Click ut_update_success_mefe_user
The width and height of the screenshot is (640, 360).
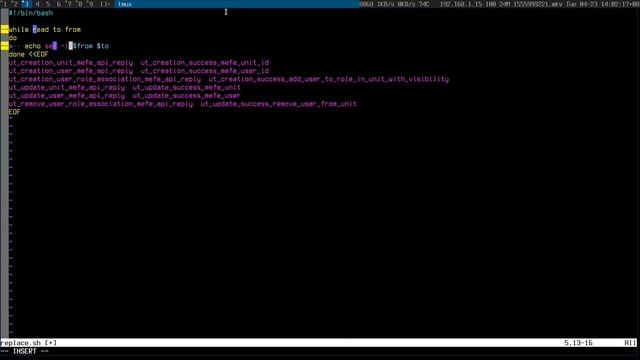(187, 96)
